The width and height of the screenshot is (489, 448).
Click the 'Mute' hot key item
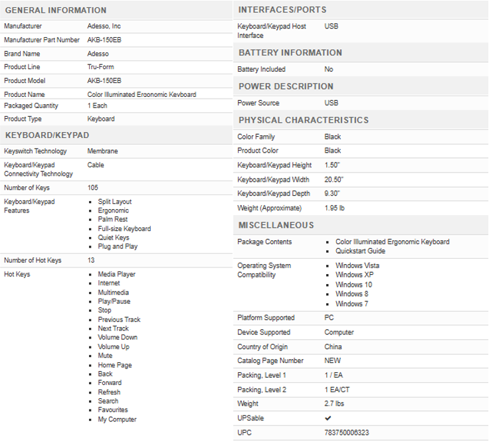tap(105, 356)
